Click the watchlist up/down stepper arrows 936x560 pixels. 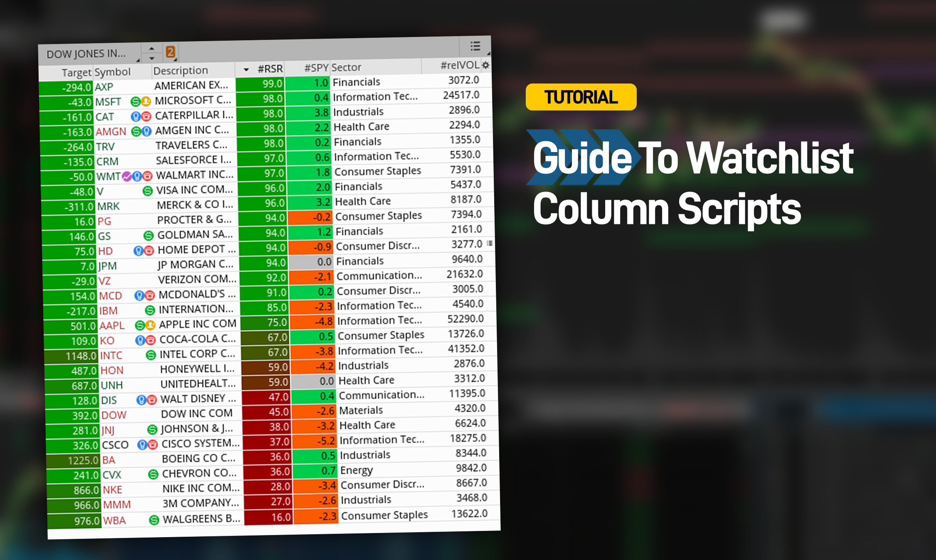152,53
